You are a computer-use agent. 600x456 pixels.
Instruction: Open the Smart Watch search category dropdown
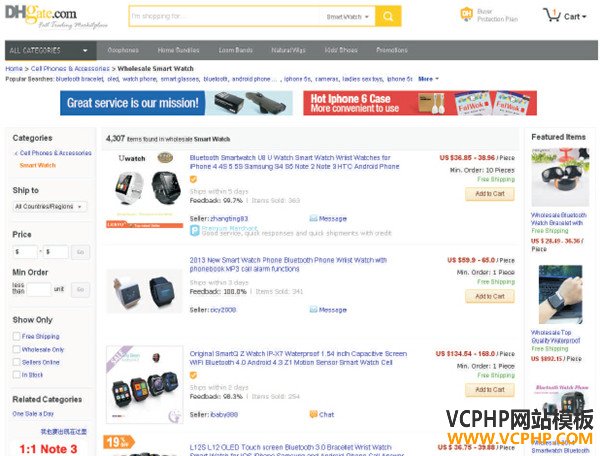(x=347, y=16)
